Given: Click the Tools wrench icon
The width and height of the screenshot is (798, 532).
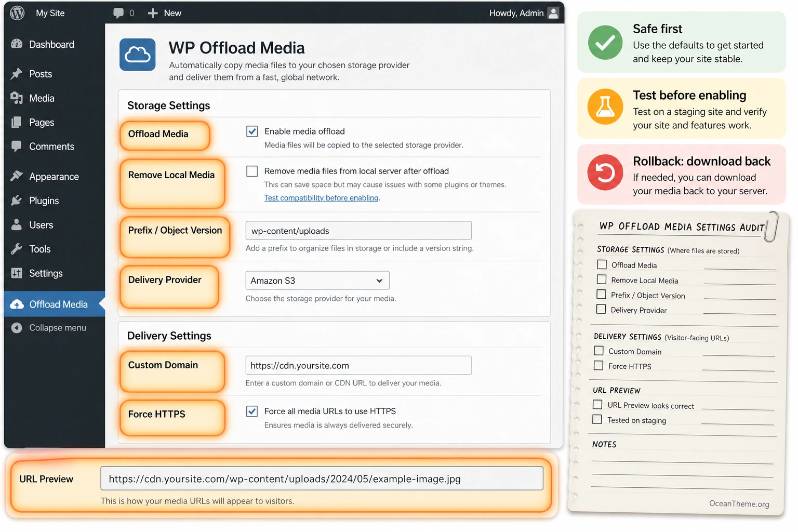Looking at the screenshot, I should point(17,249).
